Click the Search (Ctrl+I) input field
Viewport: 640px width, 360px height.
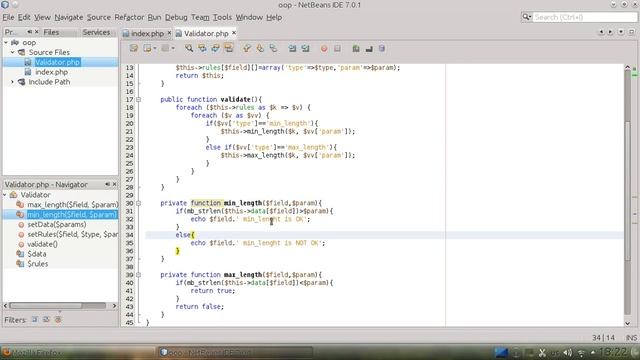[x=584, y=17]
